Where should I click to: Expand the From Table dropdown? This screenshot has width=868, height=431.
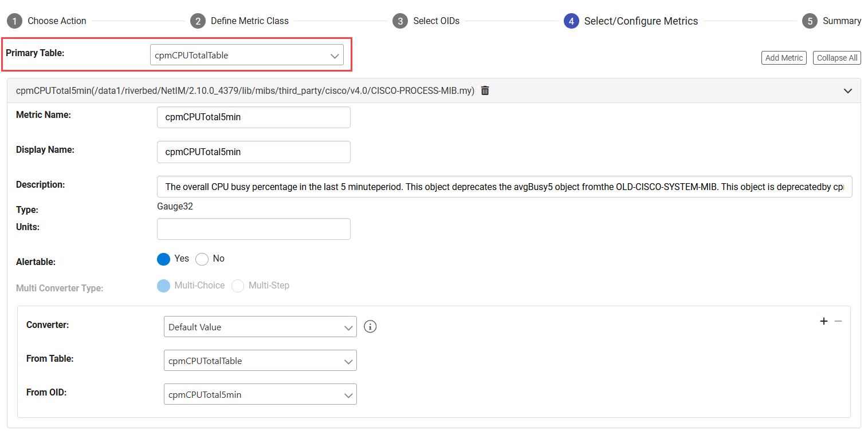tap(260, 361)
